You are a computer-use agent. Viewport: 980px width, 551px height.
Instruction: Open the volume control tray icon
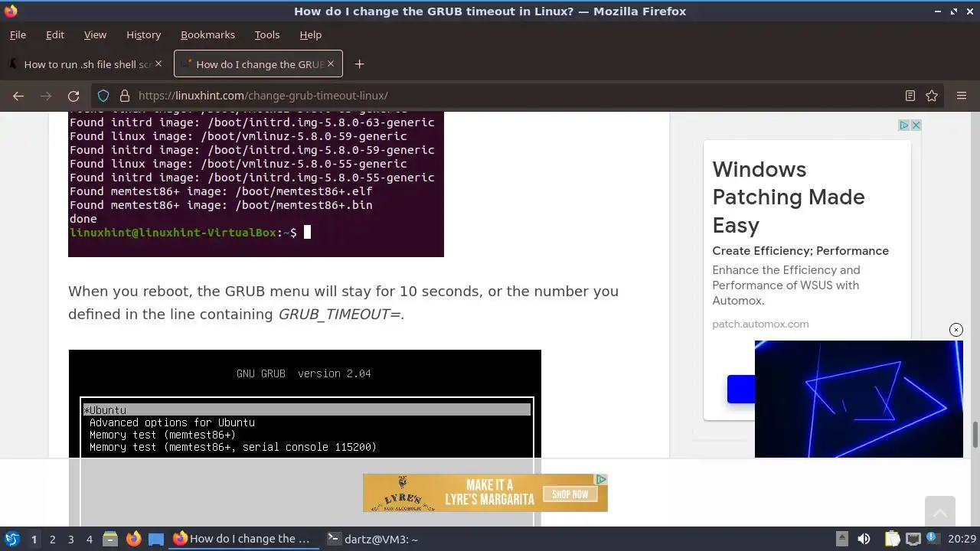click(864, 539)
